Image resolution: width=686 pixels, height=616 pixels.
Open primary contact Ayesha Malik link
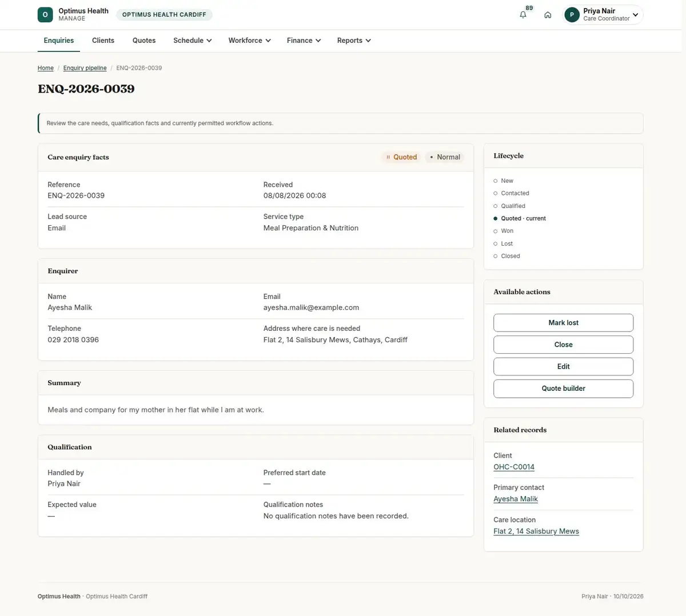point(516,499)
